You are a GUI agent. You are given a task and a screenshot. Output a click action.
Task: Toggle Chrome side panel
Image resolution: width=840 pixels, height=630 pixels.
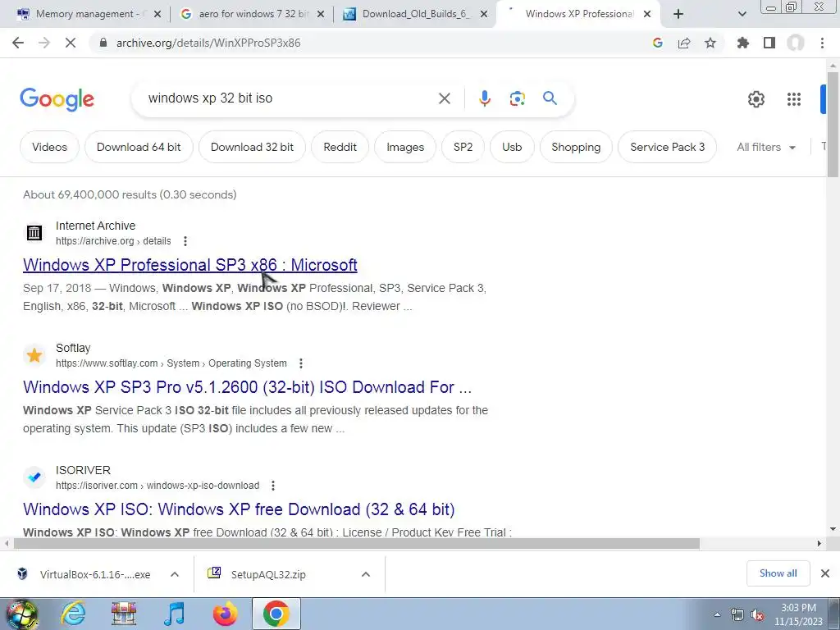pos(769,43)
